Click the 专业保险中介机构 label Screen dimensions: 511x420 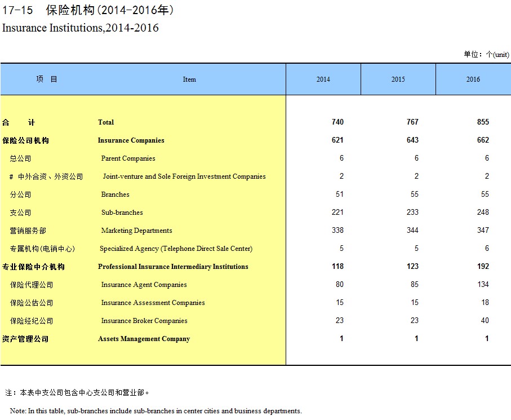pos(33,267)
